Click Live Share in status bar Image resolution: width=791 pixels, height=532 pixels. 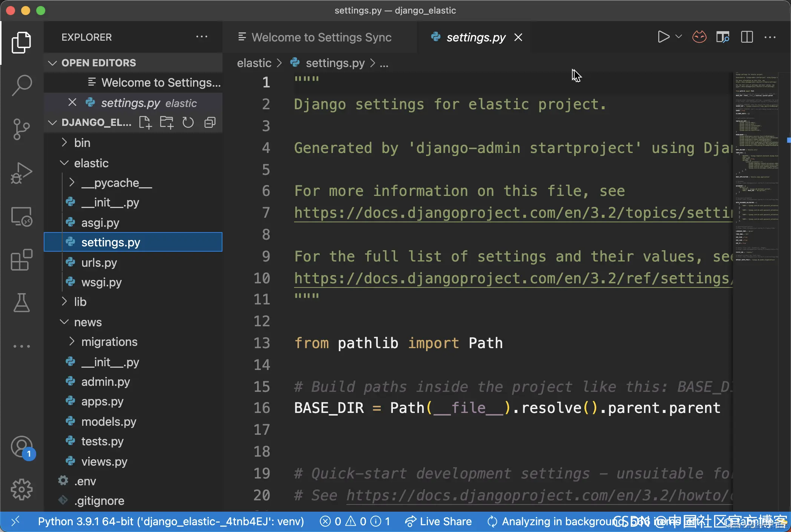click(438, 521)
